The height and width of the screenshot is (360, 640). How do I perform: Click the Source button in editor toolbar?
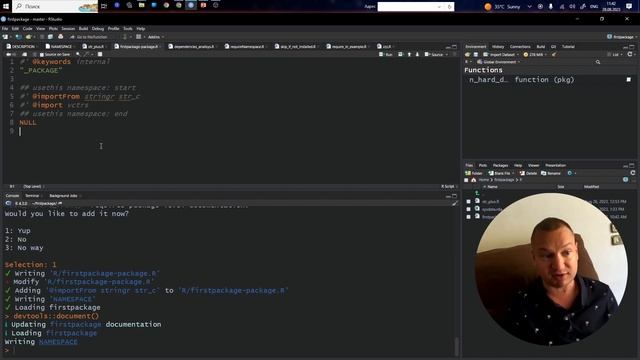(434, 54)
